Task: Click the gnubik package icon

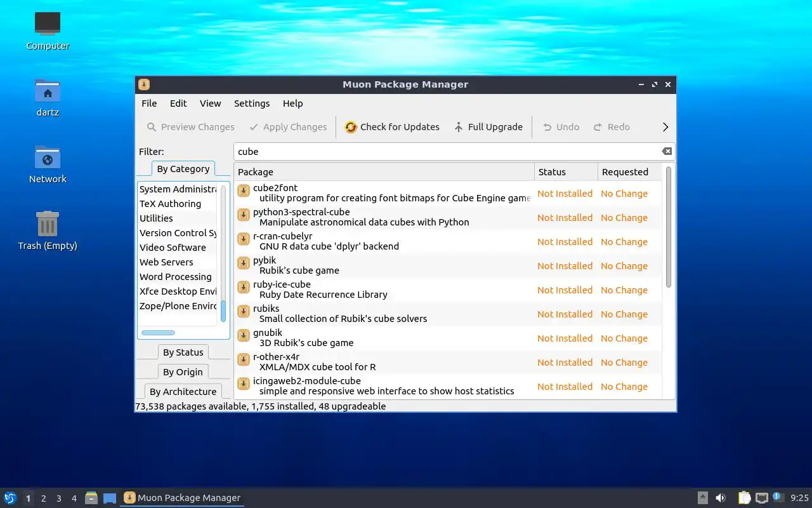Action: click(x=243, y=336)
